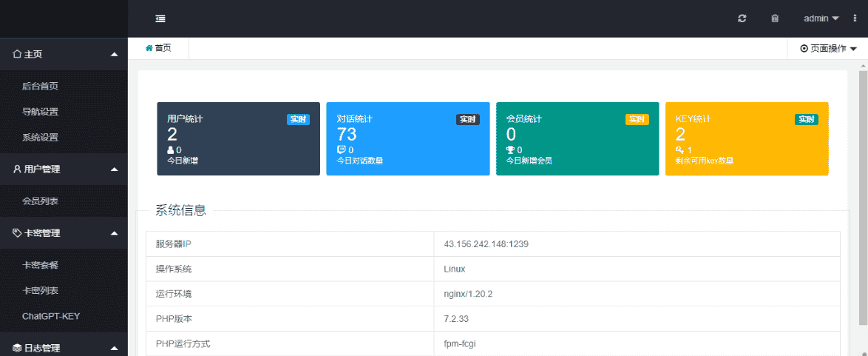868x356 pixels.
Task: Click the vertical three-dots more icon
Action: tap(855, 19)
